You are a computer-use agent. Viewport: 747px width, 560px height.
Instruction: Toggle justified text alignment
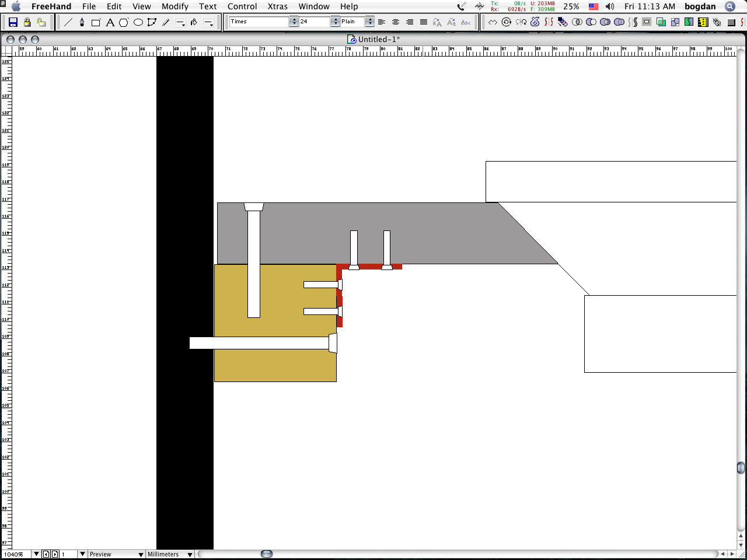point(424,22)
